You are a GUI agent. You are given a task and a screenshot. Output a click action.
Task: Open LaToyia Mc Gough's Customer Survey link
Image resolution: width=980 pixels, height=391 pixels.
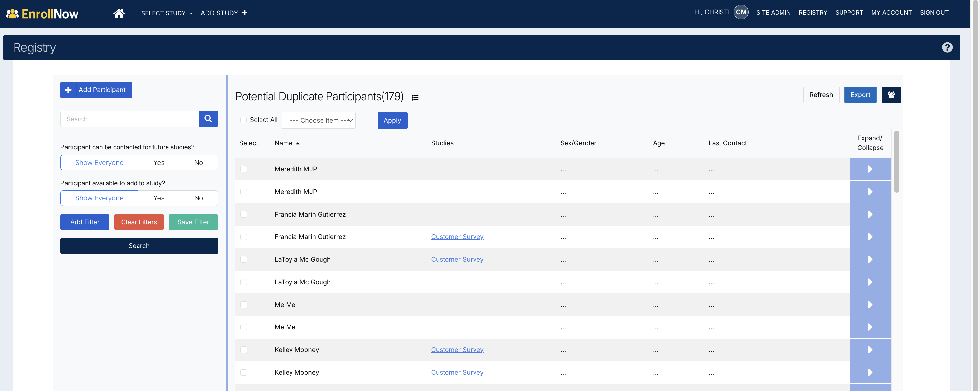457,260
